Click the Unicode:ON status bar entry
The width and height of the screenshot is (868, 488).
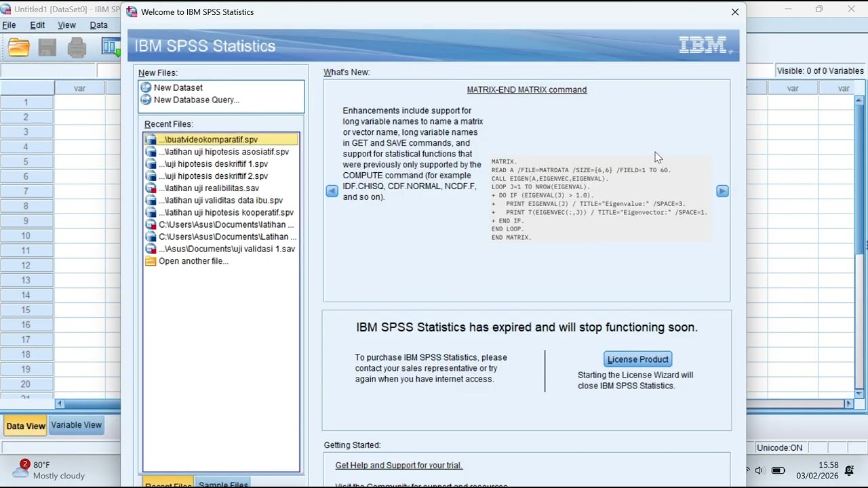pyautogui.click(x=779, y=448)
